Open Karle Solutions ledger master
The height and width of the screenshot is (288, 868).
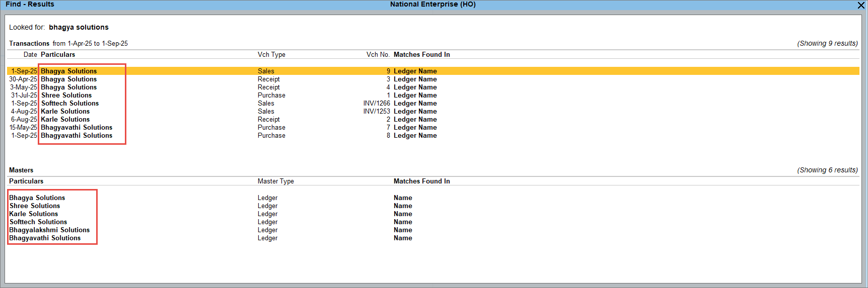pyautogui.click(x=33, y=214)
